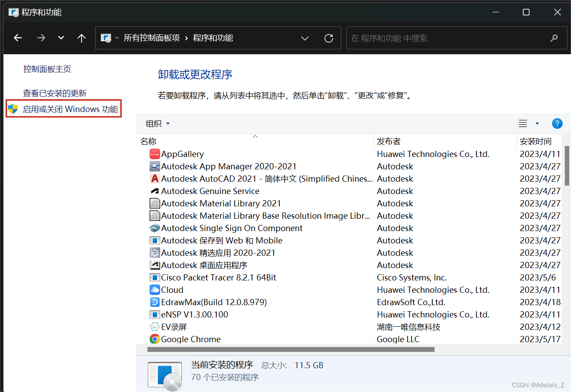Click publisher EdrawSoft Co.,Ltd.
Image resolution: width=571 pixels, height=392 pixels.
pos(411,302)
